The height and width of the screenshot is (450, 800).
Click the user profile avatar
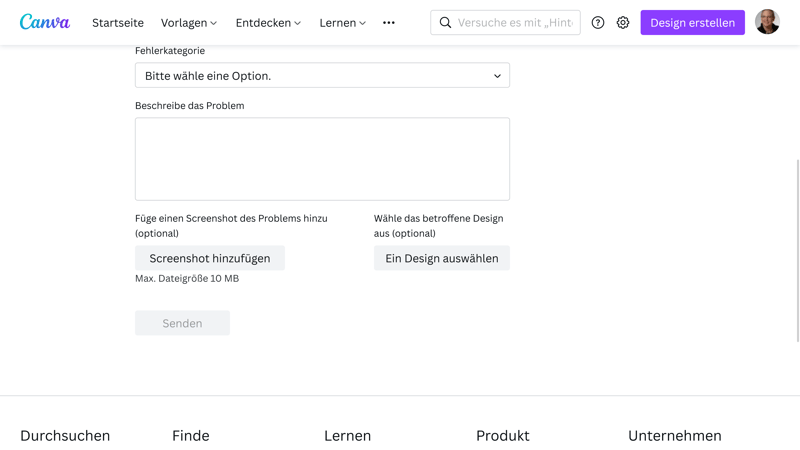coord(767,22)
